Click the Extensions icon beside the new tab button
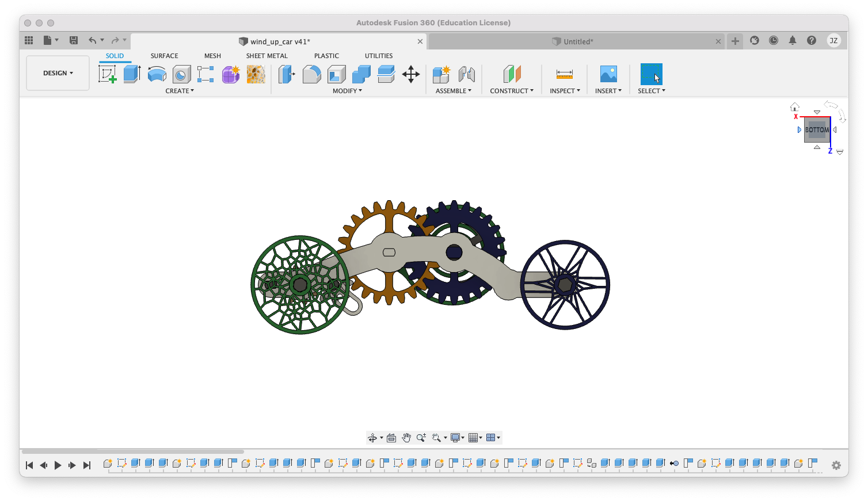This screenshot has height=501, width=868. point(755,40)
